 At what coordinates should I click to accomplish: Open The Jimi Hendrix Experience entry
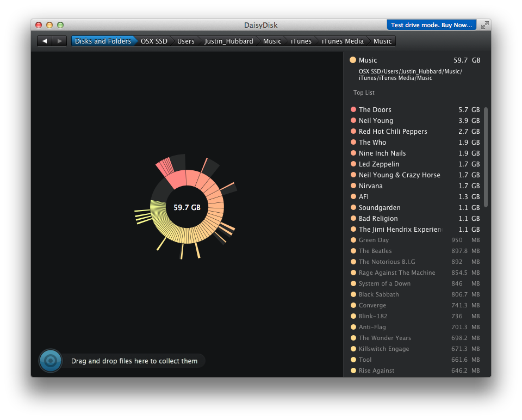pos(415,230)
